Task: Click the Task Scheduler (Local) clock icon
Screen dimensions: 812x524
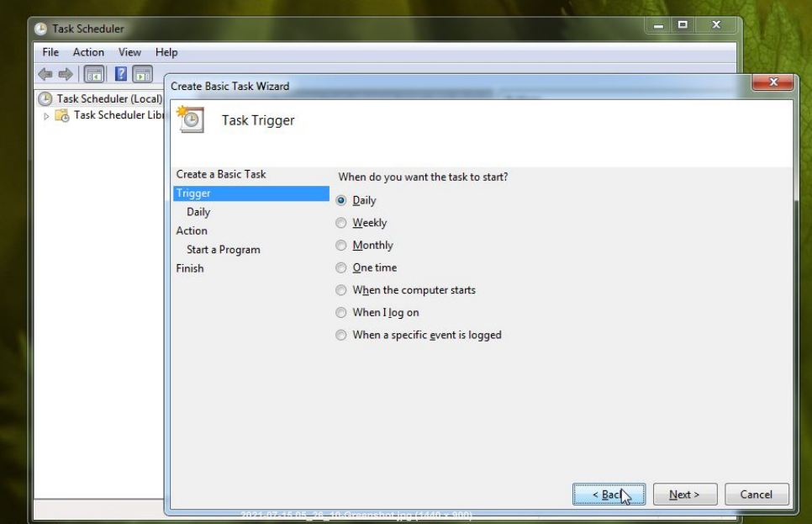Action: pyautogui.click(x=45, y=98)
